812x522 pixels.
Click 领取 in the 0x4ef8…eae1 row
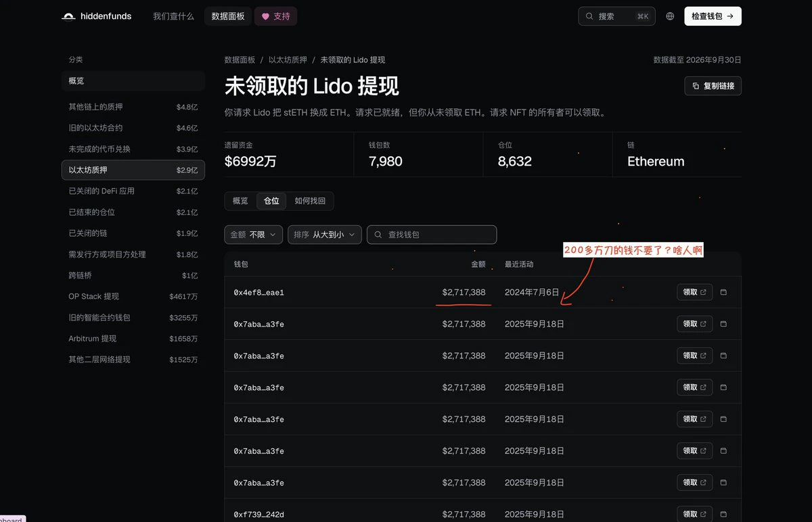pos(694,292)
